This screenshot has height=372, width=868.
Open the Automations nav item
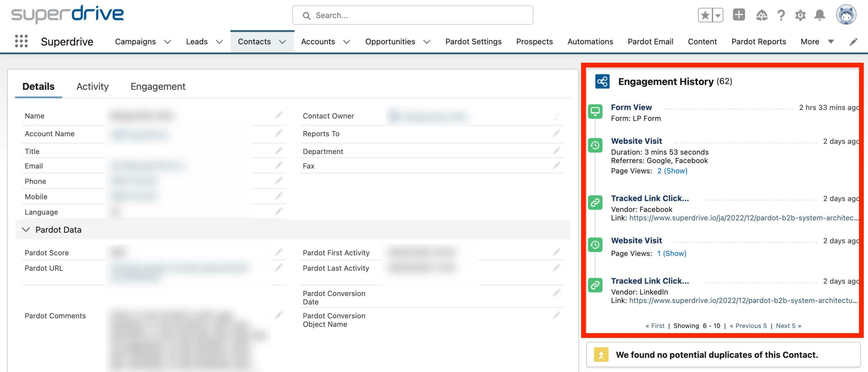tap(590, 42)
